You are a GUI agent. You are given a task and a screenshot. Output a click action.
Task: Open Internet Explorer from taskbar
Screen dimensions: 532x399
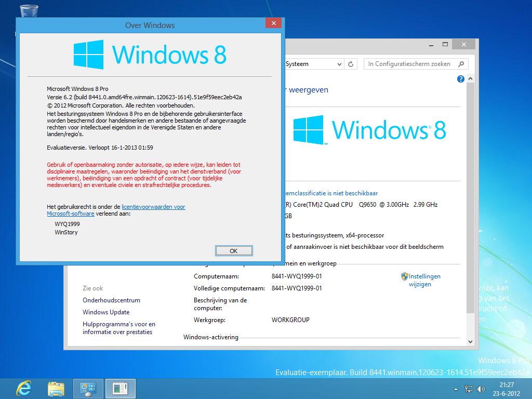24,389
